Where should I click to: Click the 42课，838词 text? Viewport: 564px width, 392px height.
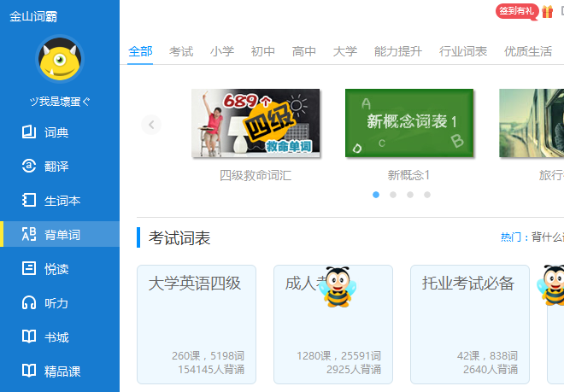487,355
